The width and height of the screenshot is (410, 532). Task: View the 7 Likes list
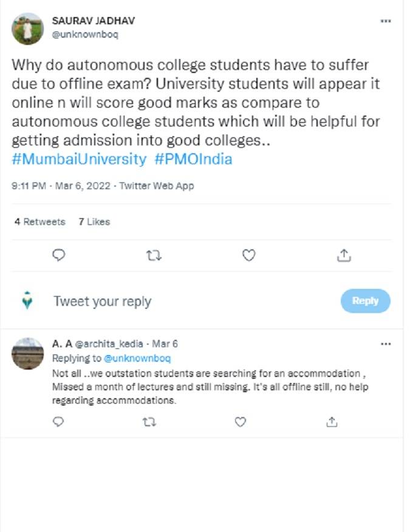(x=94, y=222)
